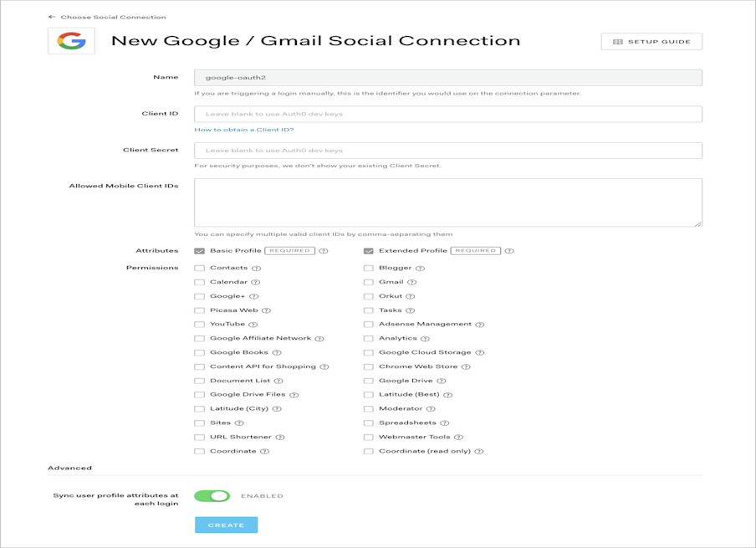Click the help icon beside Basic Profile

[x=322, y=250]
